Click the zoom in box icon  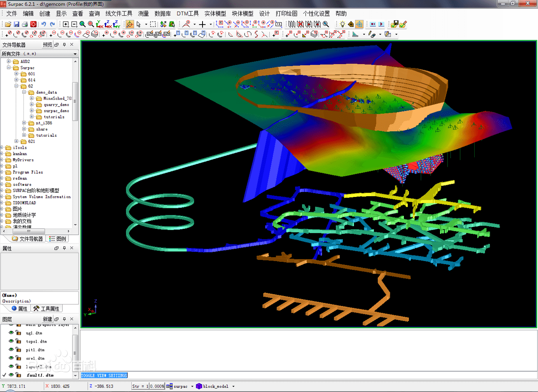[66, 24]
